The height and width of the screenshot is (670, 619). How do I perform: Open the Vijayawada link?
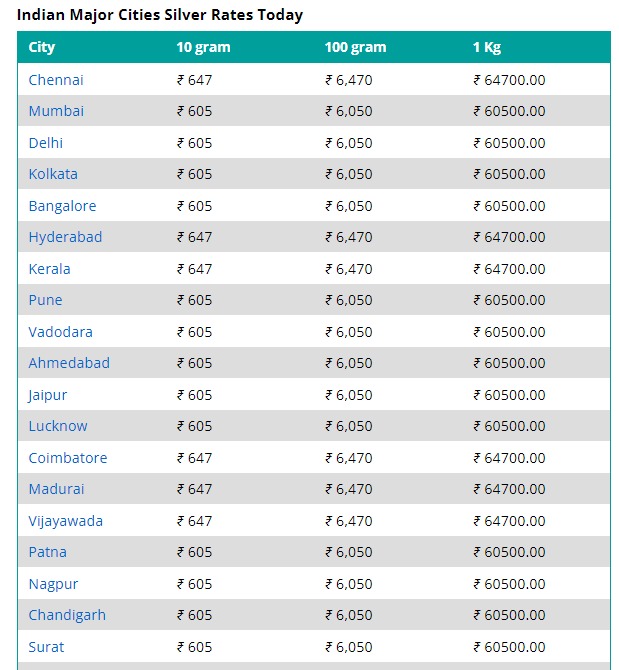click(66, 521)
